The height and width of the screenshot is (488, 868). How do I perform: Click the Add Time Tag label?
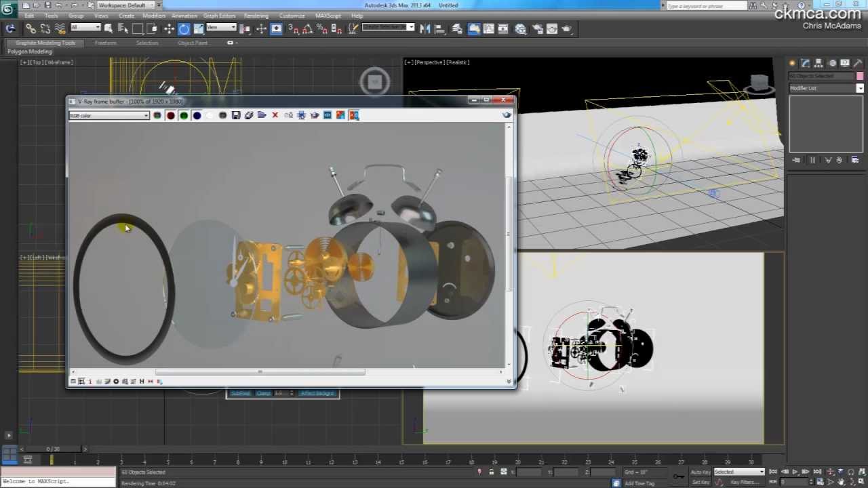(639, 483)
